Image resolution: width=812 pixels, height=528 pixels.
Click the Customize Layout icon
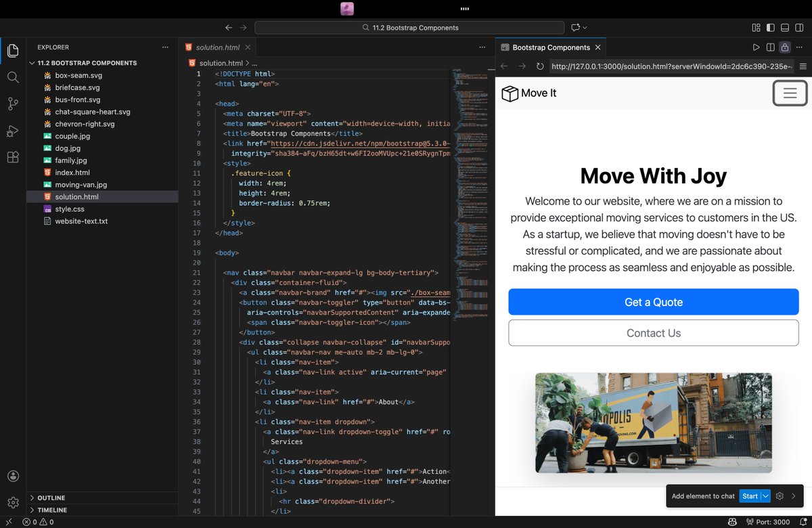756,28
